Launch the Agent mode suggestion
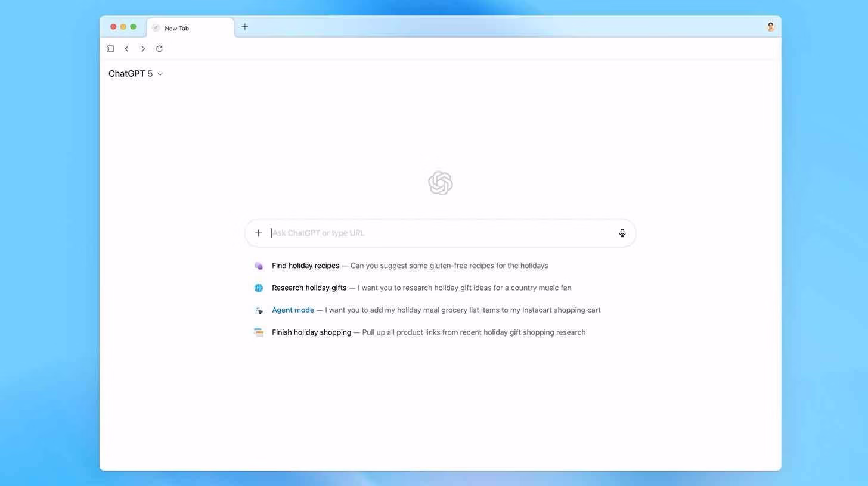868x486 pixels. tap(436, 310)
